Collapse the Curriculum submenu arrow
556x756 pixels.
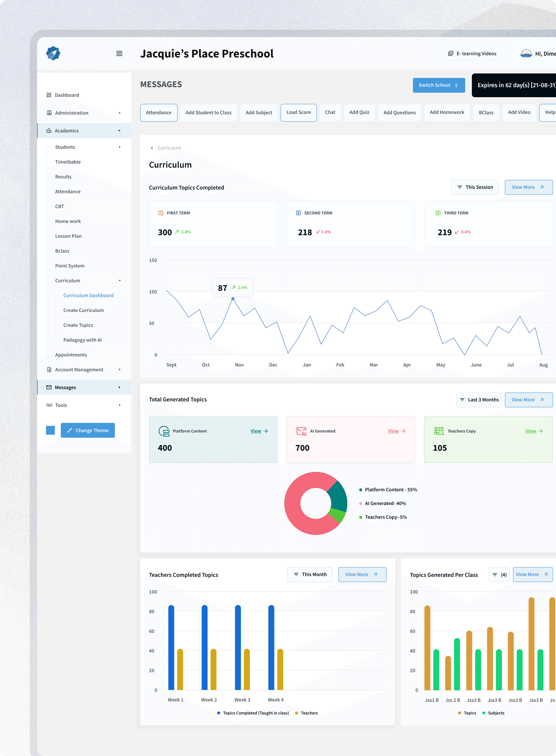120,280
